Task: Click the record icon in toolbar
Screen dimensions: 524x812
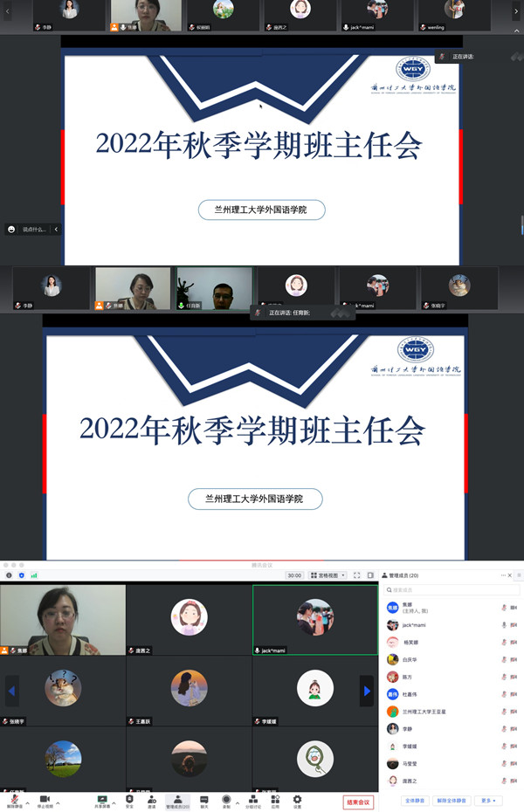Action: [x=226, y=799]
